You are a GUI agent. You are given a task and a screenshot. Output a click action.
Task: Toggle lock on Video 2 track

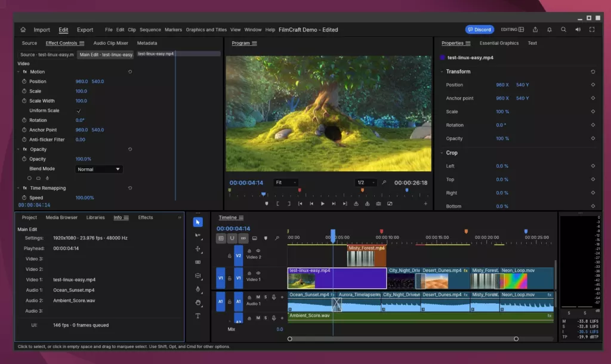[x=230, y=256]
